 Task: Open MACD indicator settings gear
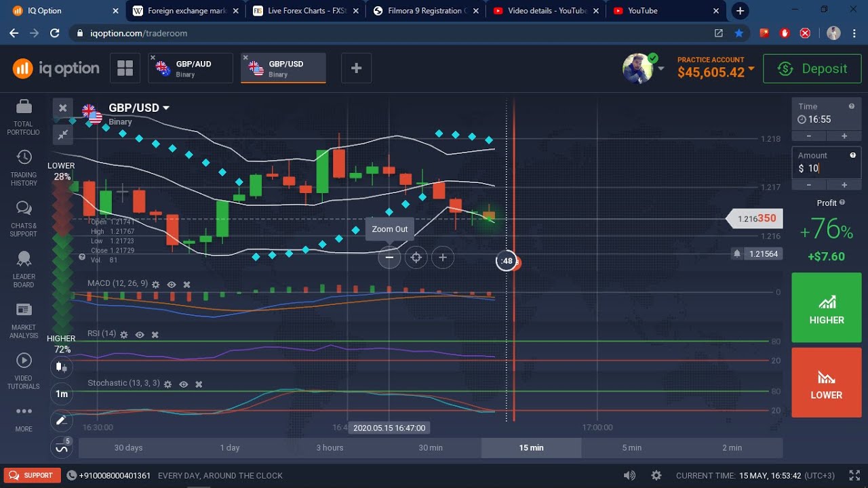pos(155,285)
